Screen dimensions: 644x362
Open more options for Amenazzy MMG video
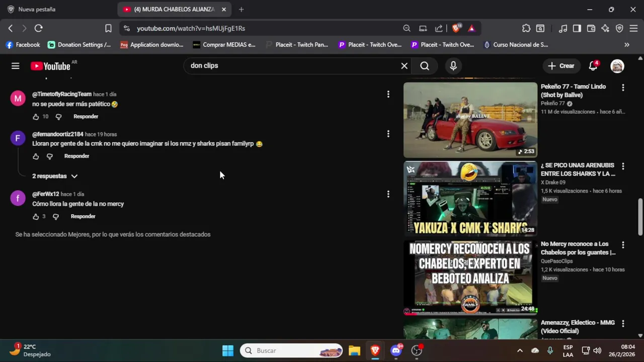tap(623, 324)
